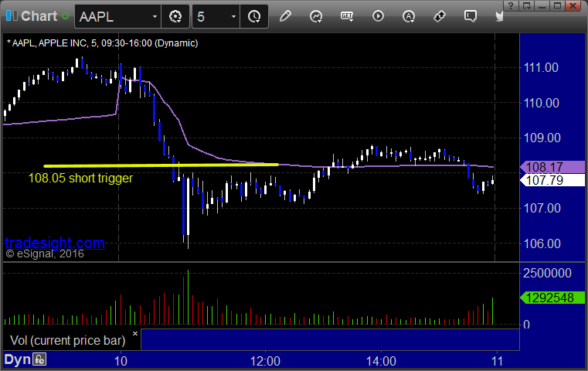
Task: Click the Chart window title label
Action: (x=39, y=16)
